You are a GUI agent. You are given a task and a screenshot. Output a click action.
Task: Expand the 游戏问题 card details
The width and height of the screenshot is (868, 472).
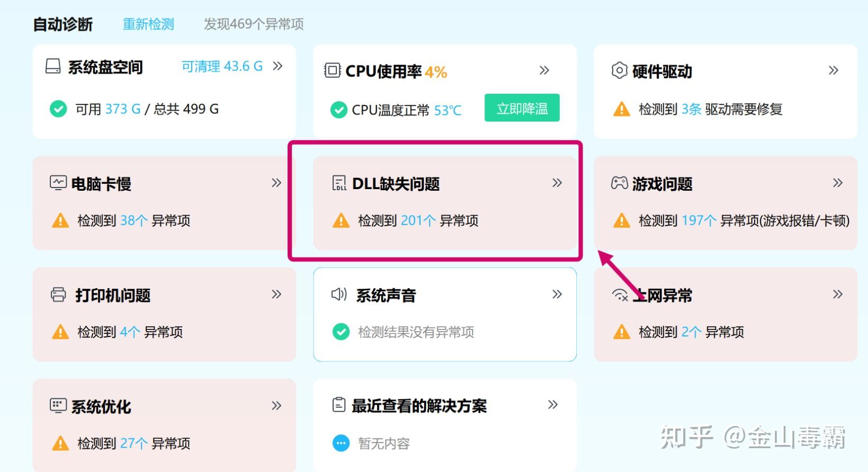837,182
